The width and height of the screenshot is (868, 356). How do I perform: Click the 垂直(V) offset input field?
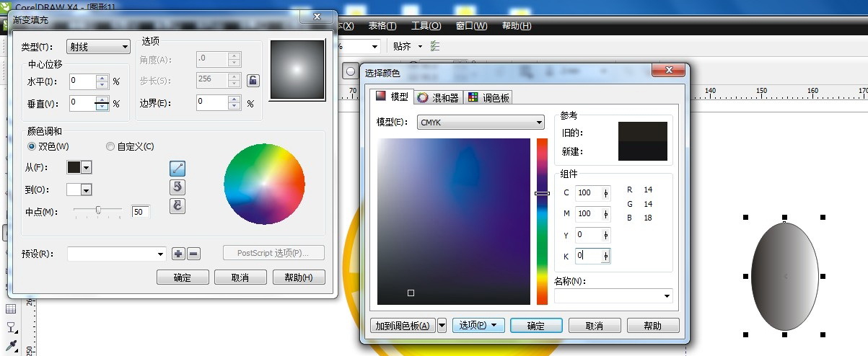click(83, 103)
